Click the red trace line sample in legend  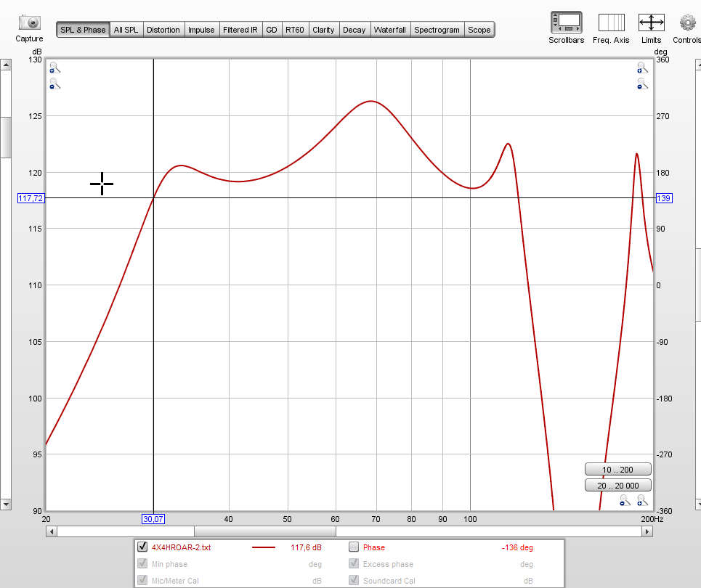[x=263, y=547]
